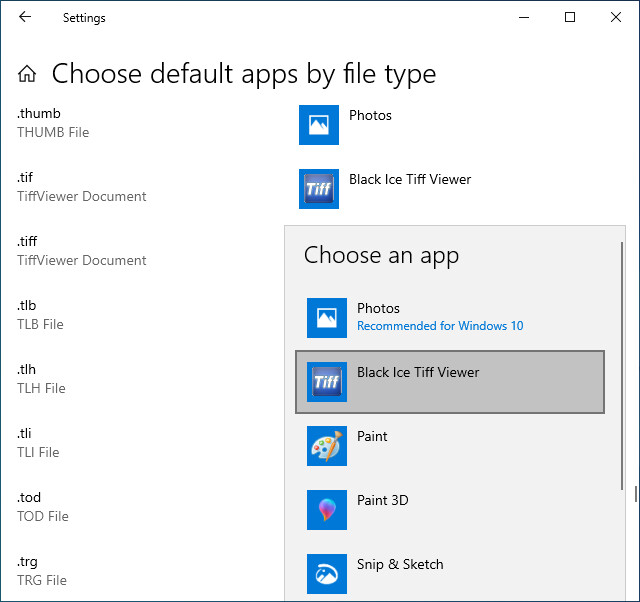Click the TLI File description

pos(38,452)
